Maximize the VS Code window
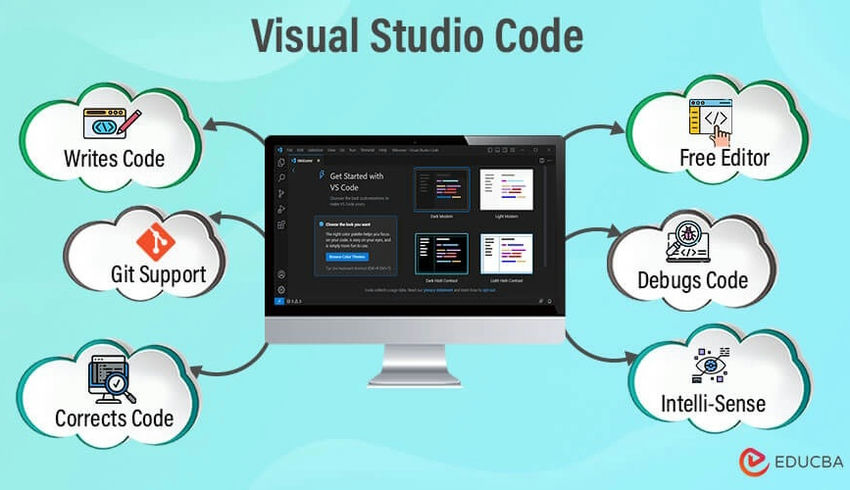The width and height of the screenshot is (850, 490). [536, 150]
